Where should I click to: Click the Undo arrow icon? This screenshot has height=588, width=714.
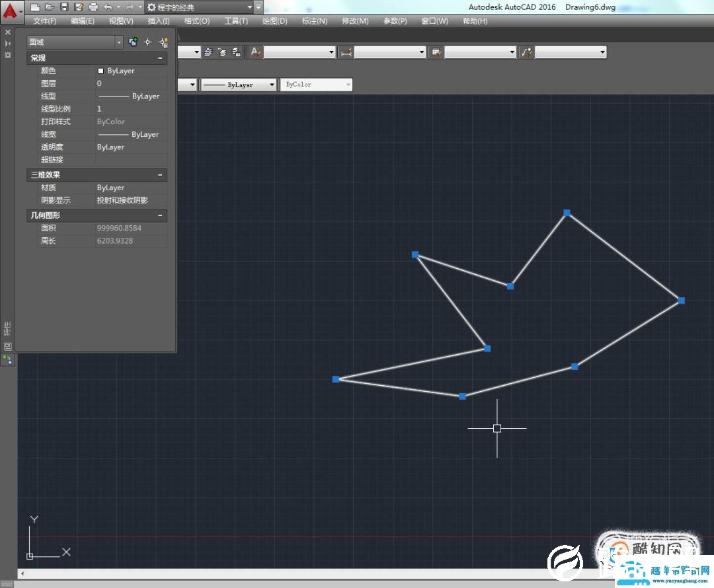tap(108, 7)
